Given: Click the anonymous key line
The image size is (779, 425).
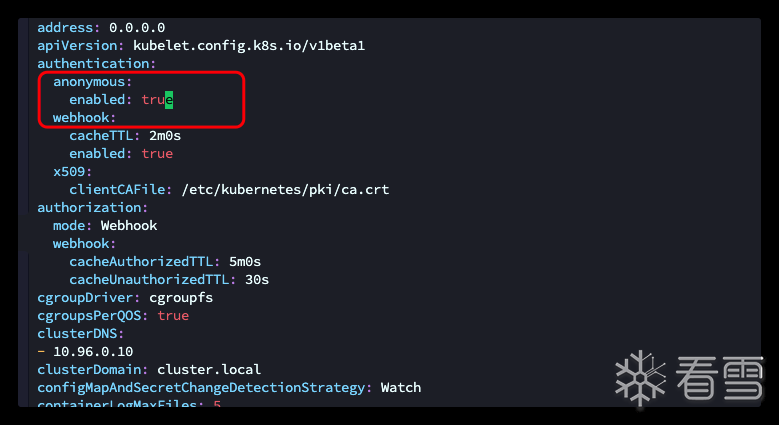Looking at the screenshot, I should click(x=93, y=82).
